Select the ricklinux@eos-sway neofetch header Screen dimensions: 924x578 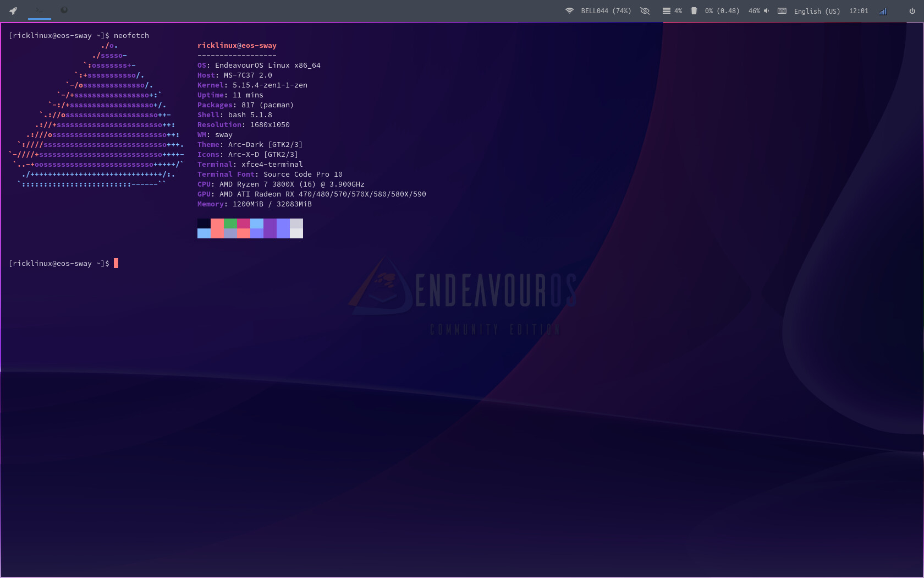tap(237, 45)
